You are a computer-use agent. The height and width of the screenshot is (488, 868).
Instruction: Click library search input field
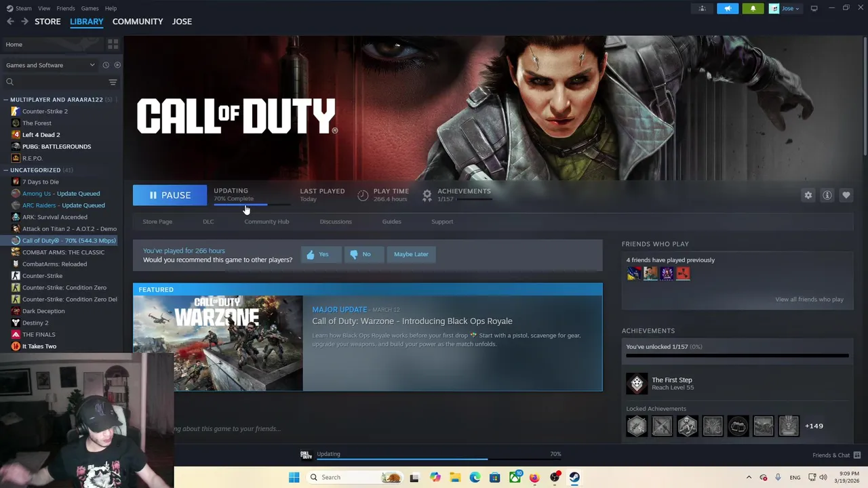pos(60,82)
